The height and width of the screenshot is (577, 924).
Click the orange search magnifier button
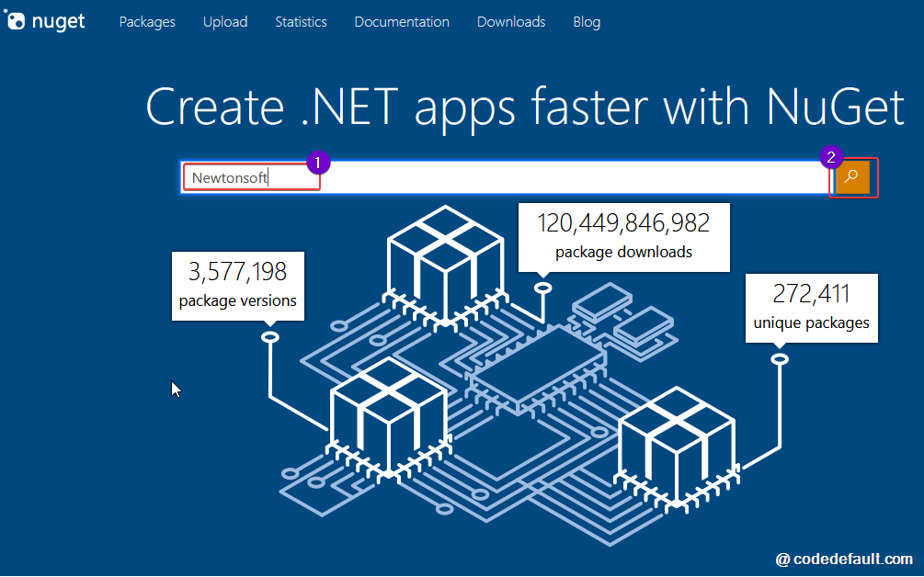click(x=852, y=176)
